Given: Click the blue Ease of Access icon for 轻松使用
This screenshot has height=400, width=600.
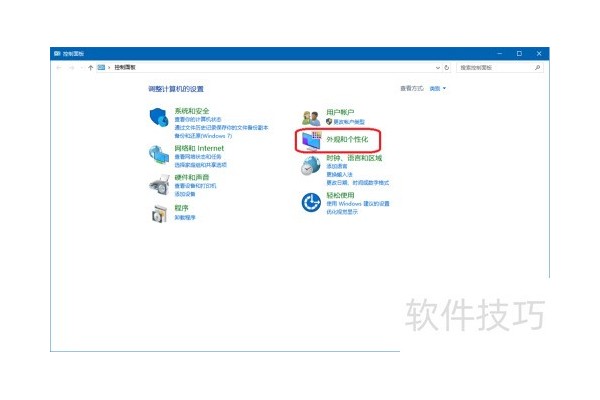Looking at the screenshot, I should click(311, 202).
